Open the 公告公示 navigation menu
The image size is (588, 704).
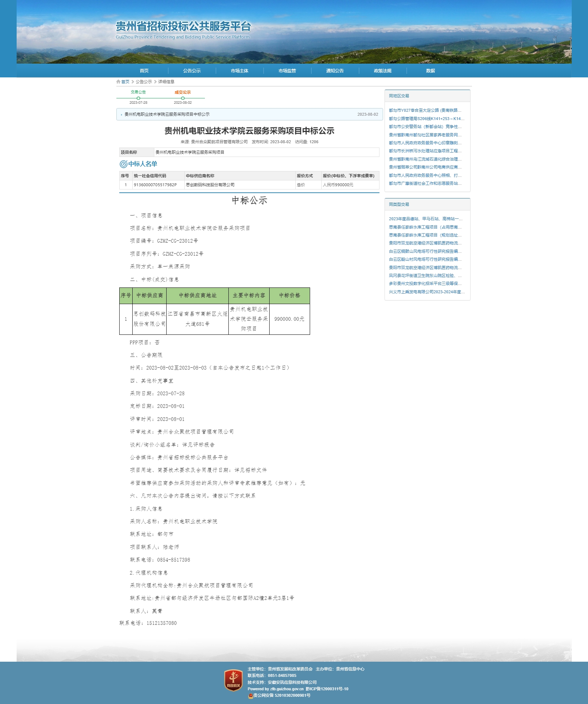click(192, 71)
